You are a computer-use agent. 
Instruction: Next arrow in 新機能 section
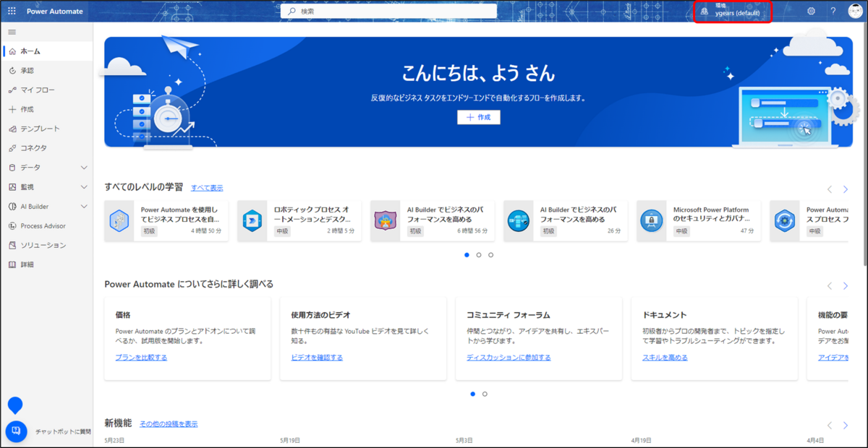[x=846, y=426]
